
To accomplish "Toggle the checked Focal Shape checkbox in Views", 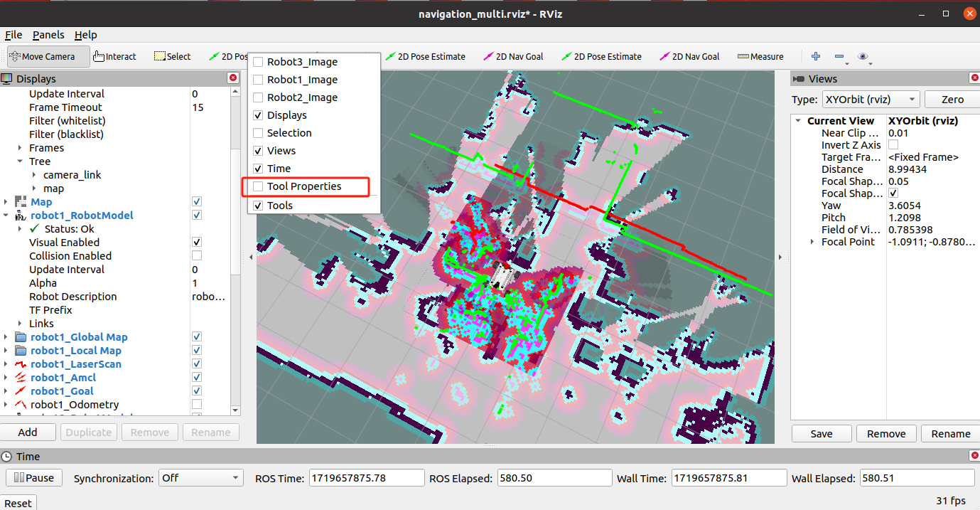I will (893, 193).
